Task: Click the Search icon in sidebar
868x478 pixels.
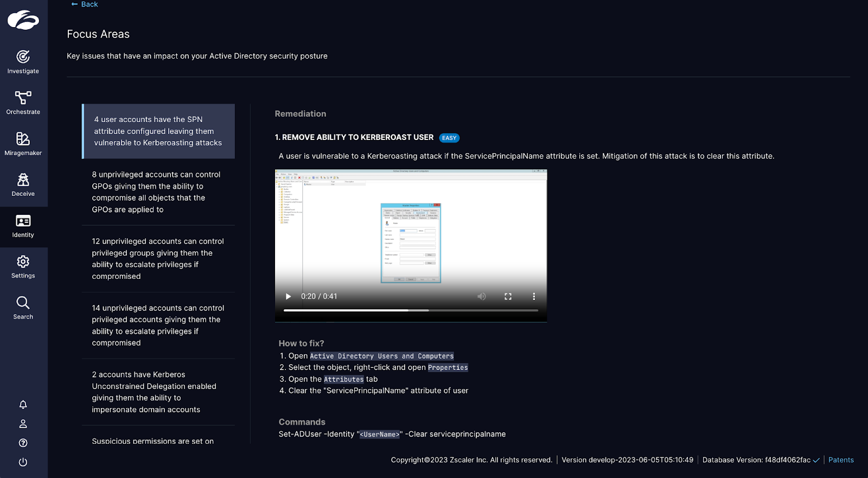Action: 23,308
